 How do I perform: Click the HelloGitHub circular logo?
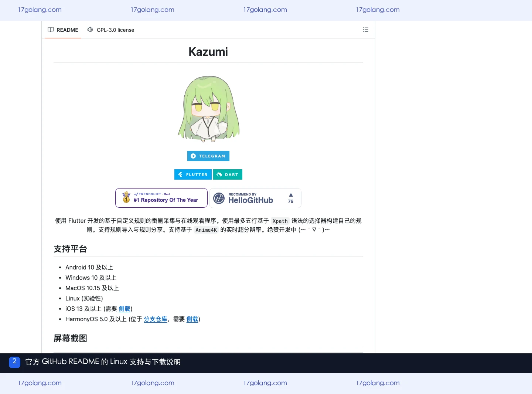219,198
